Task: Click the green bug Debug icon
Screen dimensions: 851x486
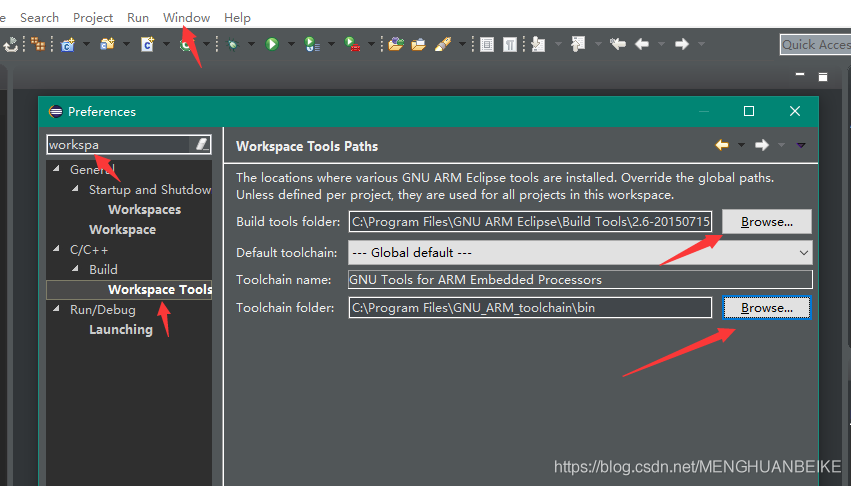Action: click(233, 44)
